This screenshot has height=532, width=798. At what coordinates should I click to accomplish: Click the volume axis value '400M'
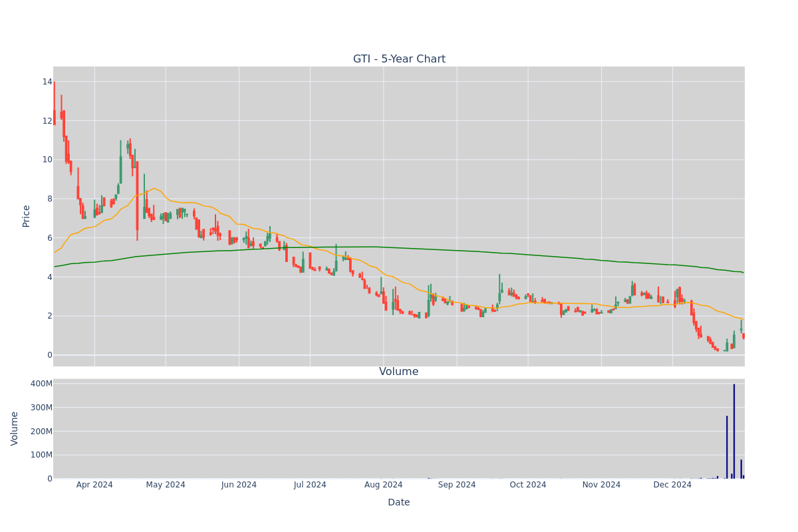41,384
